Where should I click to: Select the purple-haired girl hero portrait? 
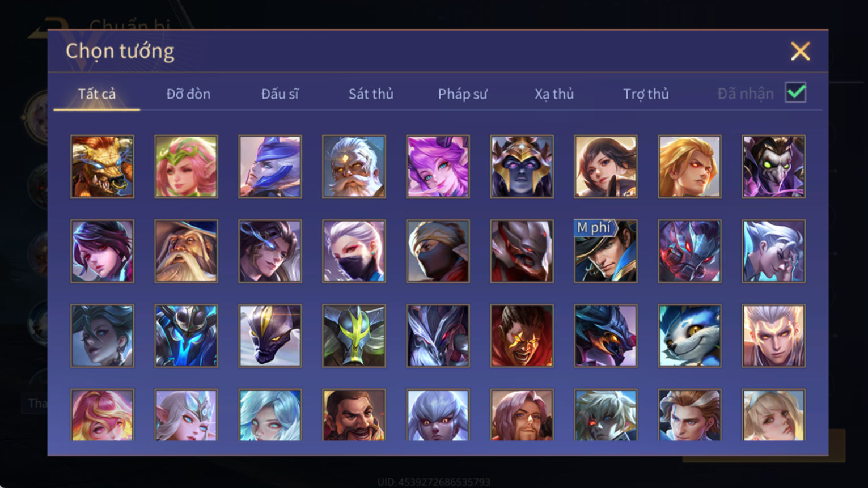[x=438, y=167]
